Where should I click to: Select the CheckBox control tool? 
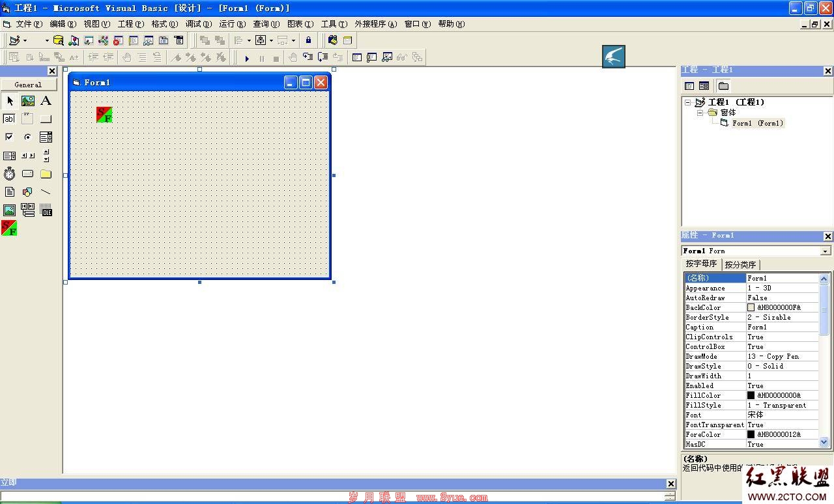(9, 137)
